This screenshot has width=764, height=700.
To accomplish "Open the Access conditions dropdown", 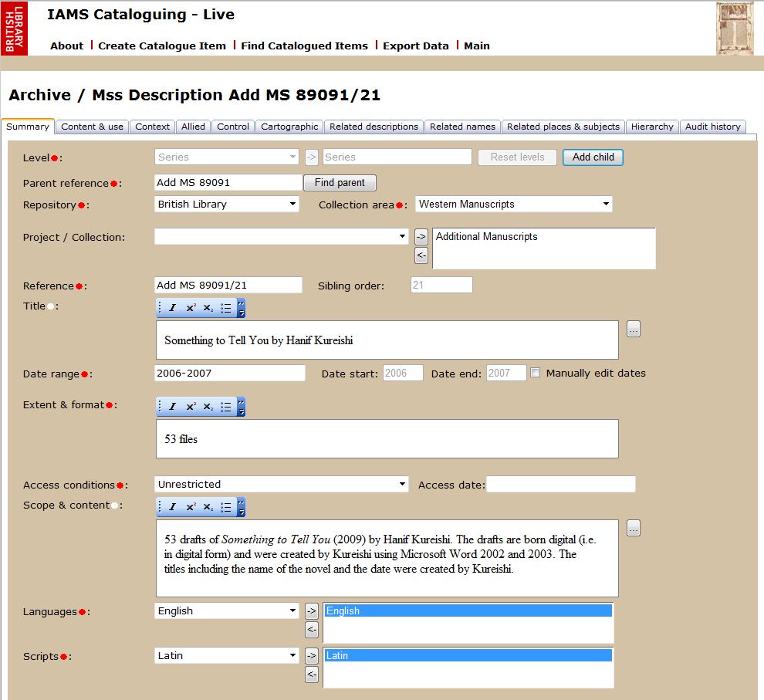I will point(281,484).
